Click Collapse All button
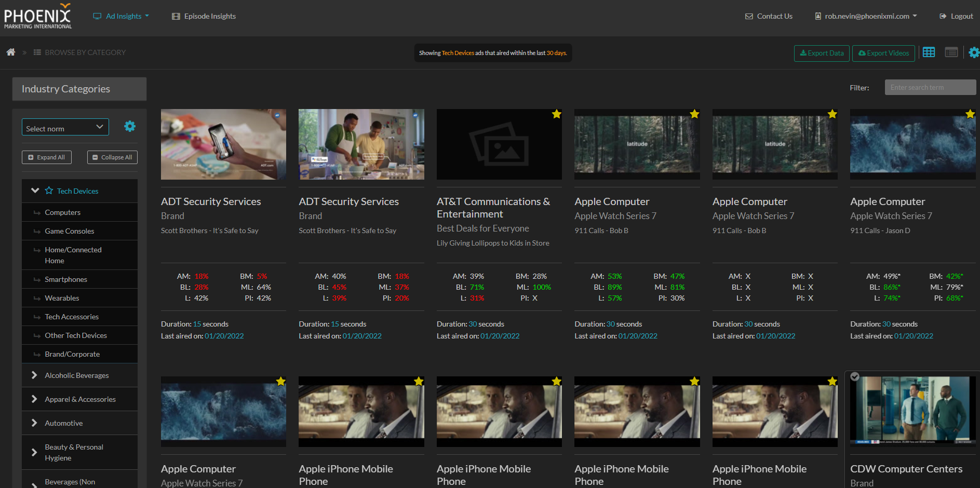 tap(112, 157)
